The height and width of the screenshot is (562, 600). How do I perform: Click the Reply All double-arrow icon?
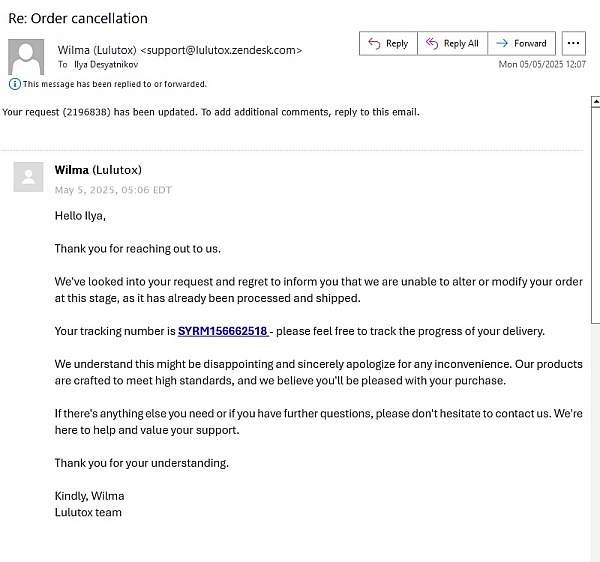[x=432, y=44]
